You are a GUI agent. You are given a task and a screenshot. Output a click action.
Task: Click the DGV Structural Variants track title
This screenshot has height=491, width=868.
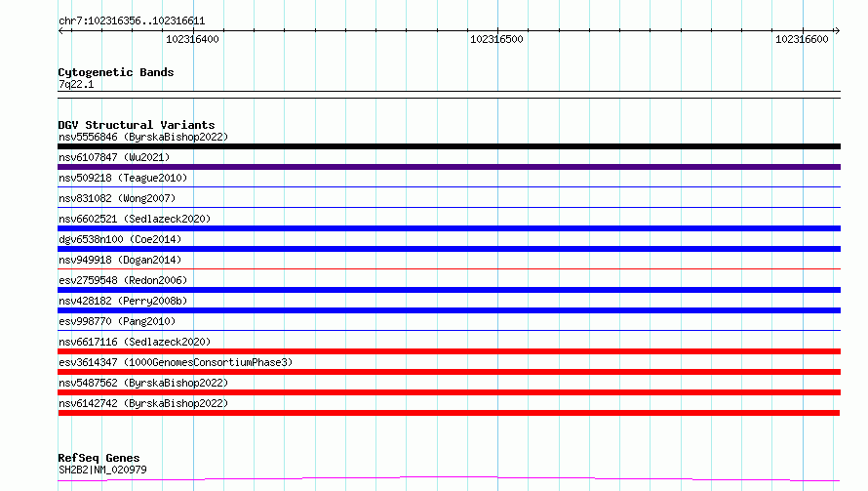(x=137, y=125)
